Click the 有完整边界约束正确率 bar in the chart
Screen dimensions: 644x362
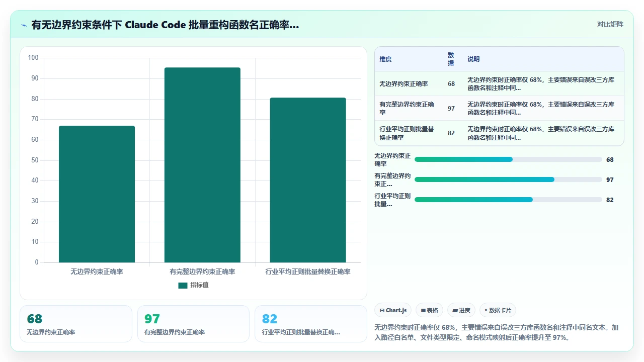202,165
